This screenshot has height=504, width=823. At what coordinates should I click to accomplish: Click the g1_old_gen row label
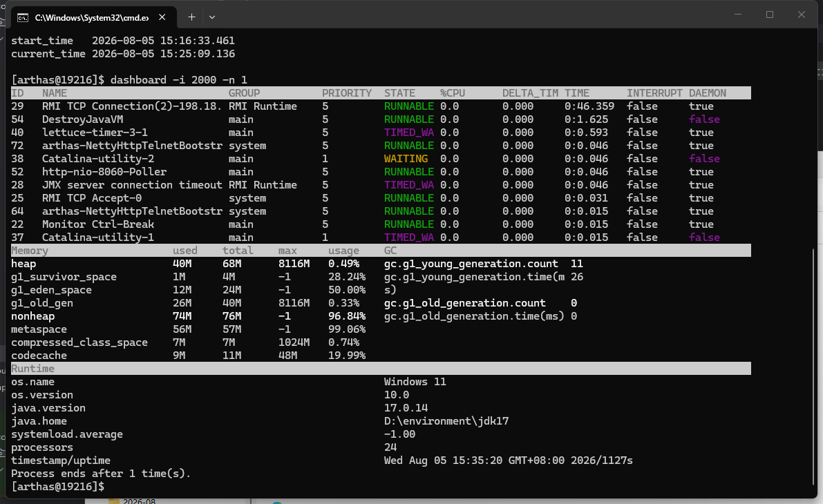click(42, 302)
